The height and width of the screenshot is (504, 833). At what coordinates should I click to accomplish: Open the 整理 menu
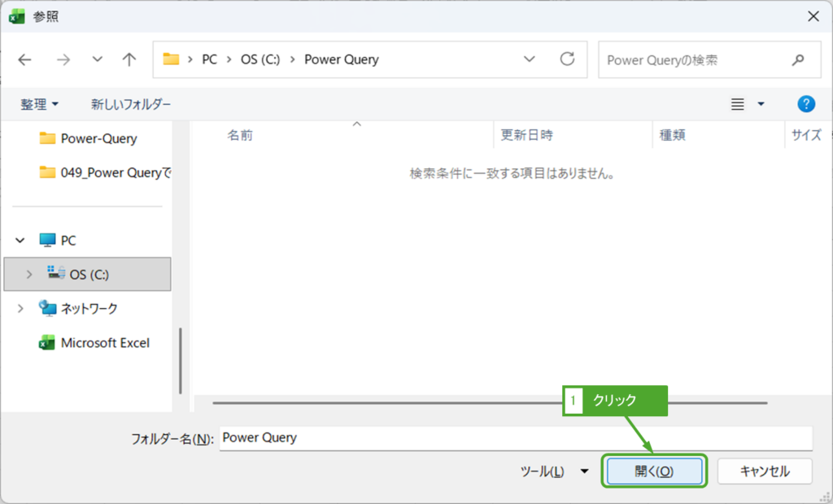pyautogui.click(x=40, y=104)
